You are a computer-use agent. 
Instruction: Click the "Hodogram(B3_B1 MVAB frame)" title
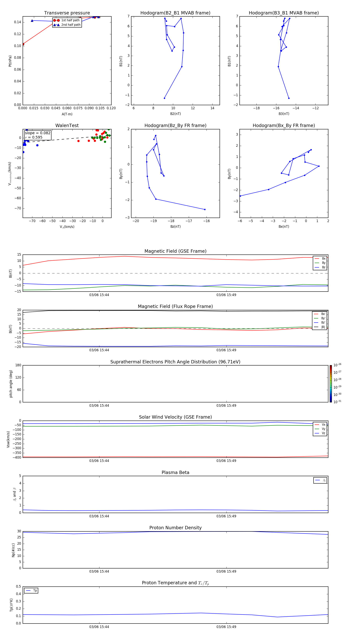tap(284, 13)
